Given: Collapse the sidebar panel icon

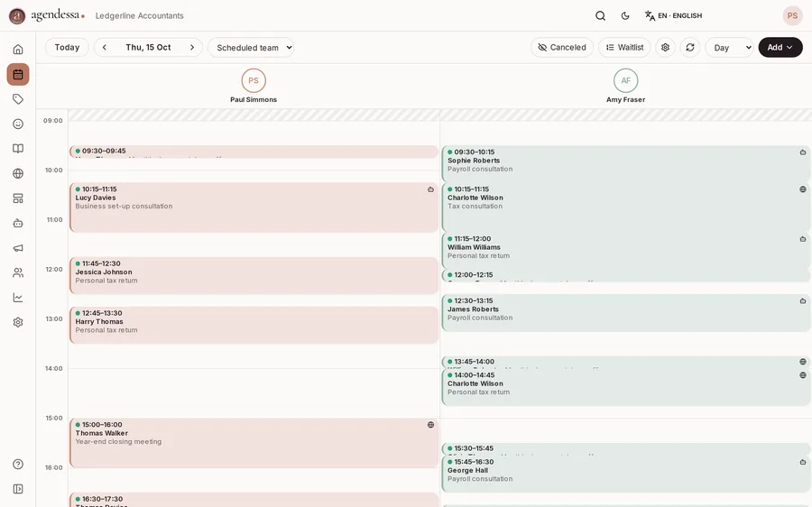Looking at the screenshot, I should pyautogui.click(x=18, y=489).
